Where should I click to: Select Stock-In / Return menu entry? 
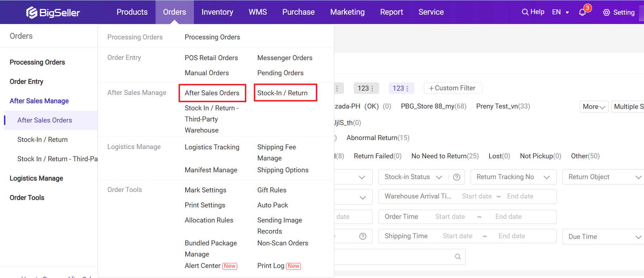[x=282, y=93]
